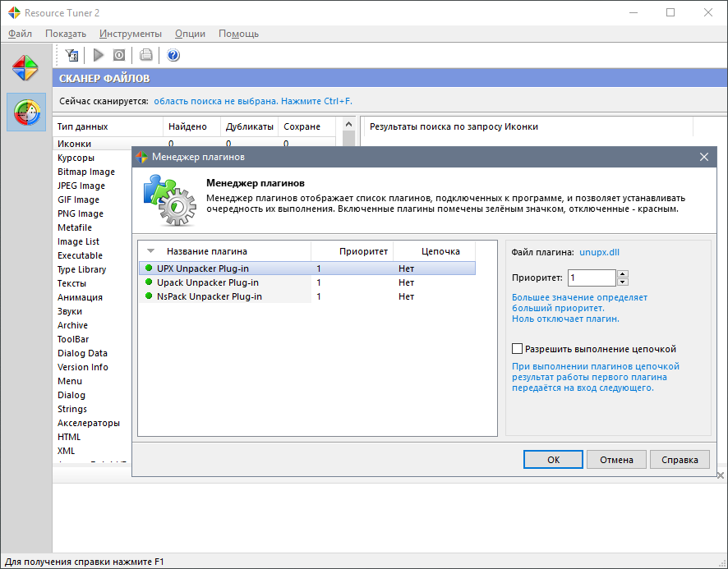Click the scan settings toolbar icon

(x=72, y=55)
